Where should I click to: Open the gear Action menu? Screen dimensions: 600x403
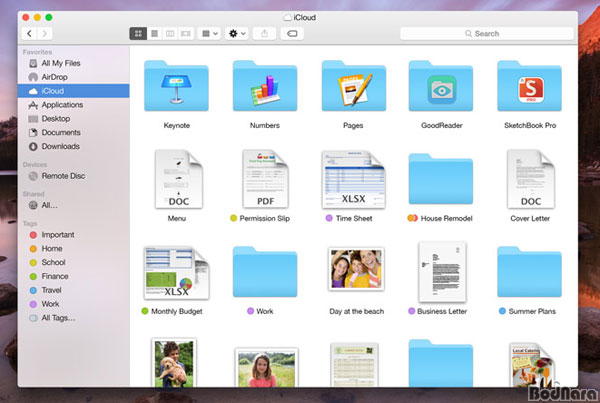coord(237,34)
